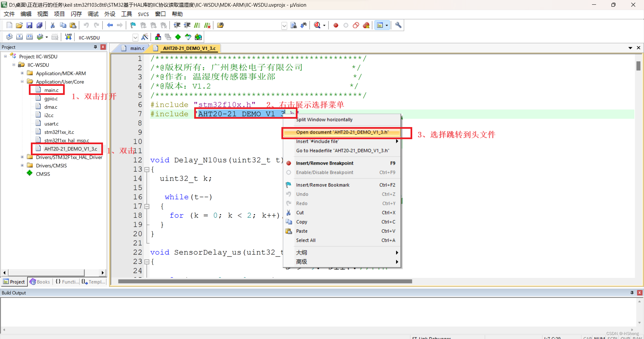
Task: Click the red Insert Breakpoint toolbar icon
Action: point(336,25)
